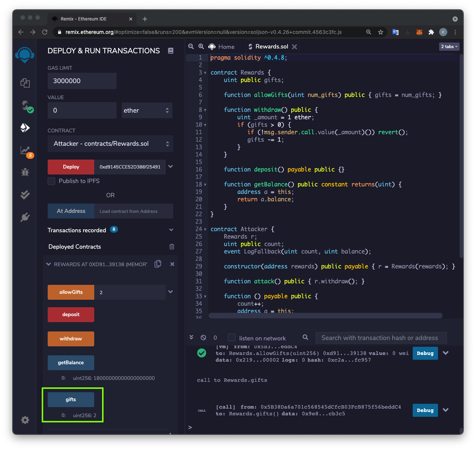This screenshot has height=450, width=476.
Task: Click the red Deploy button
Action: click(71, 167)
